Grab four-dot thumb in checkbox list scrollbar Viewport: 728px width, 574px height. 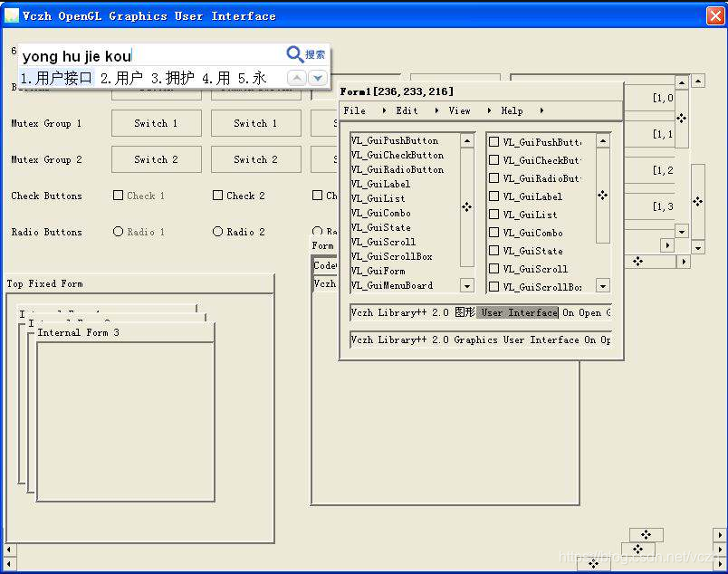click(603, 195)
